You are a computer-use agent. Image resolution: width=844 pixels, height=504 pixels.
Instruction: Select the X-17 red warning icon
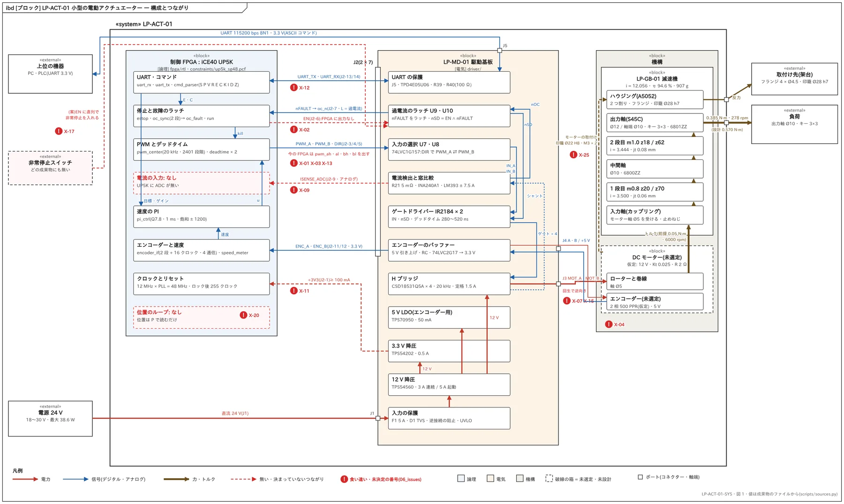[59, 131]
